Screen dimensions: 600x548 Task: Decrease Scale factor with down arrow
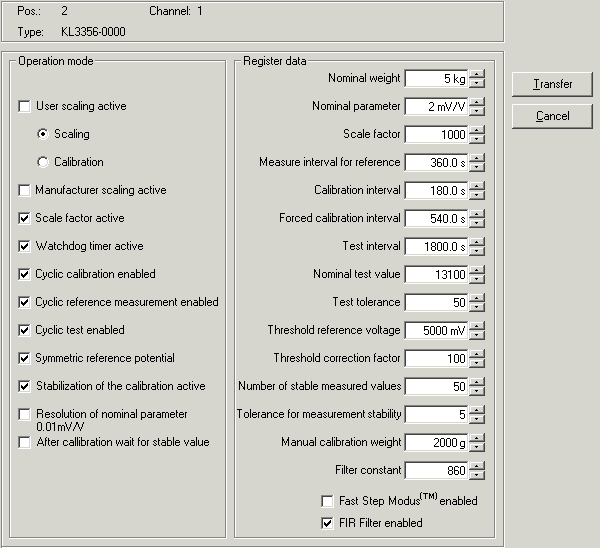(x=477, y=139)
